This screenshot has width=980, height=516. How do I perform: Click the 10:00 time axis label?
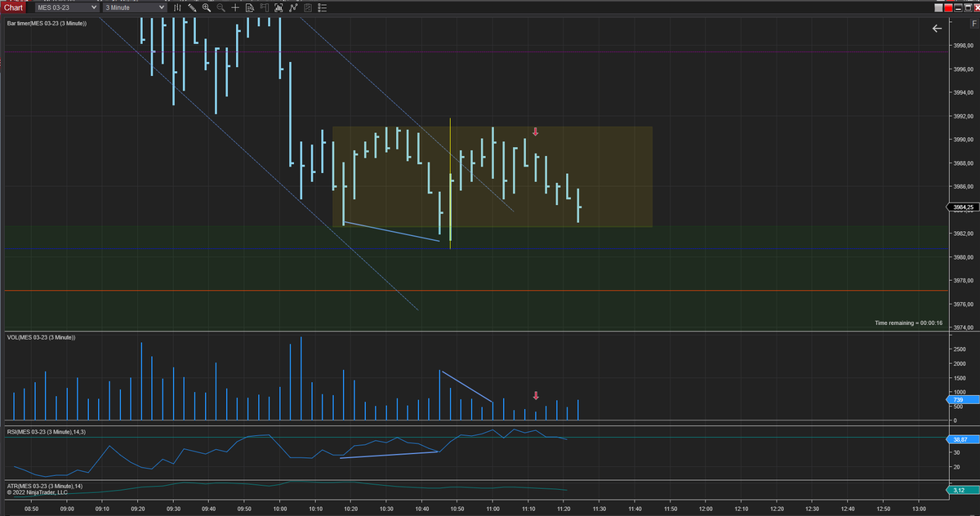click(x=279, y=509)
